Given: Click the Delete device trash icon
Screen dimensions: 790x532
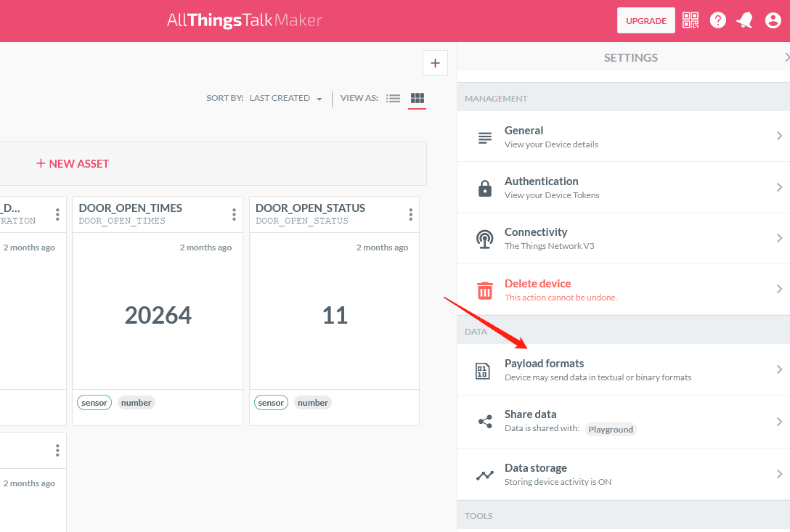Looking at the screenshot, I should click(485, 290).
